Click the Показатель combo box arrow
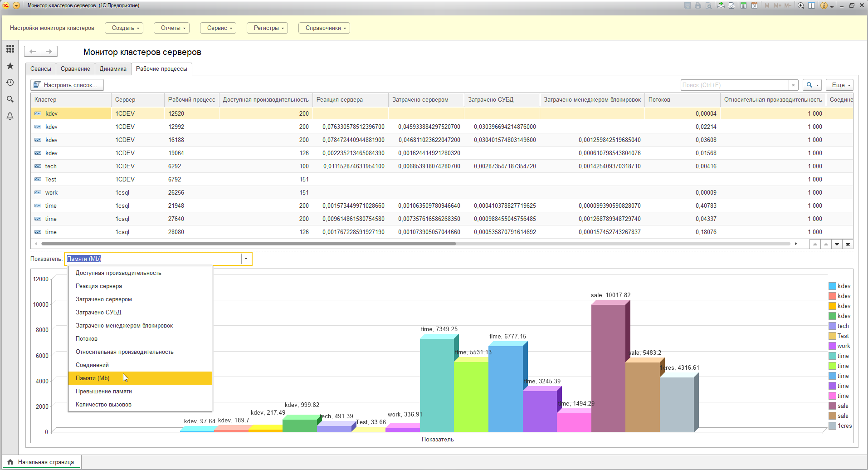The width and height of the screenshot is (868, 470). click(x=246, y=259)
